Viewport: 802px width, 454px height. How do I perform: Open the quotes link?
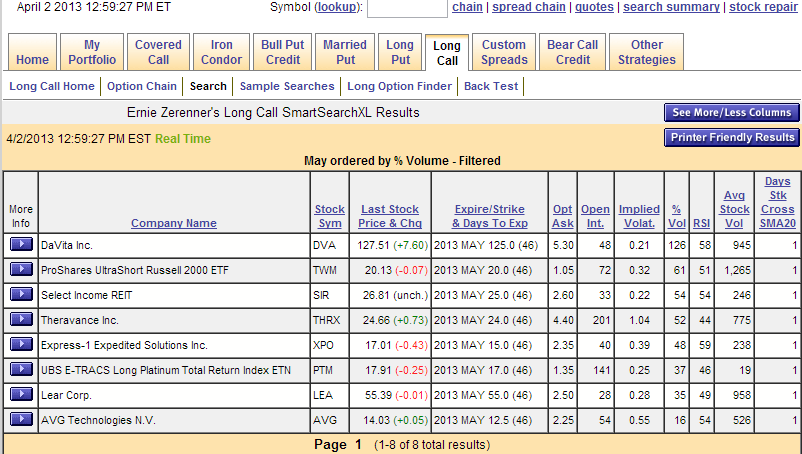click(594, 7)
